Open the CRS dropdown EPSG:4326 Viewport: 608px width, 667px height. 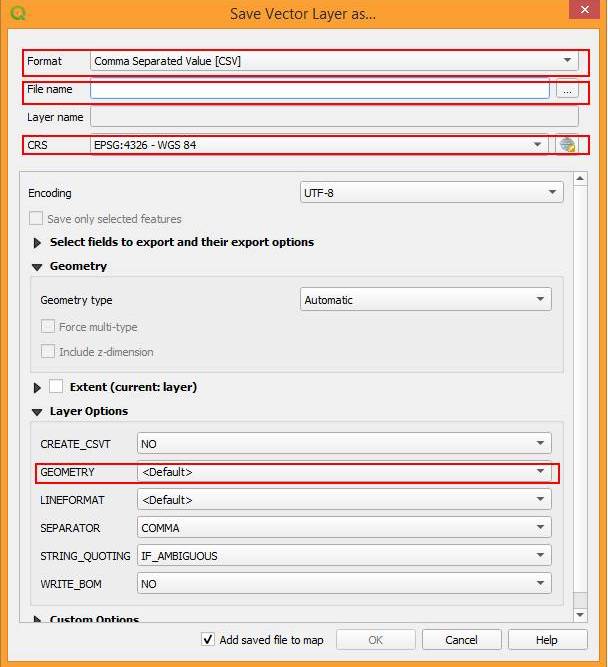319,145
